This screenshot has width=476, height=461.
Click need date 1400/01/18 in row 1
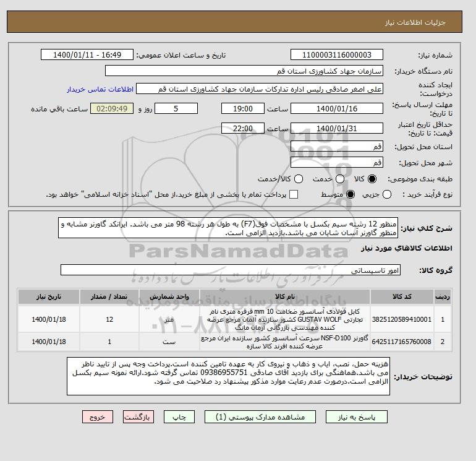(49, 319)
